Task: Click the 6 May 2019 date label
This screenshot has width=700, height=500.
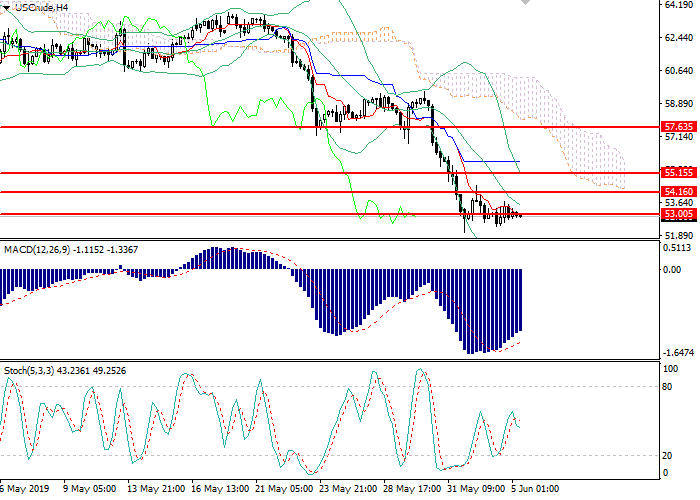Action: [x=24, y=490]
